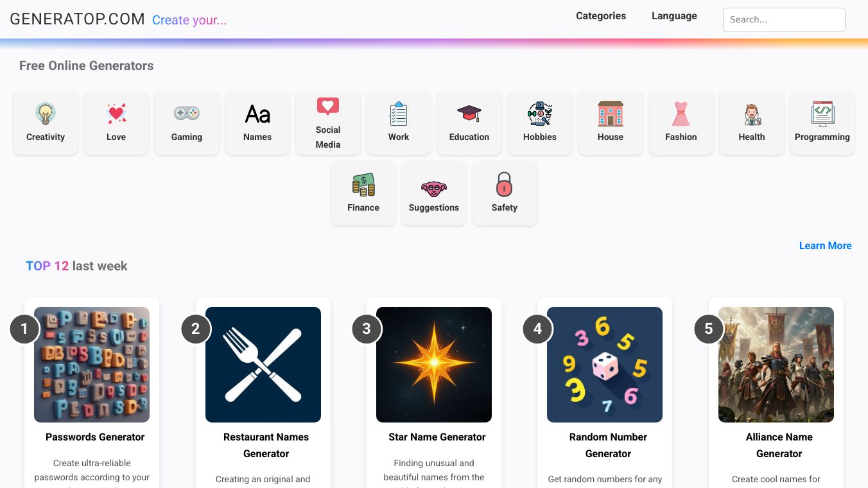Open the Categories dropdown

pos(600,15)
